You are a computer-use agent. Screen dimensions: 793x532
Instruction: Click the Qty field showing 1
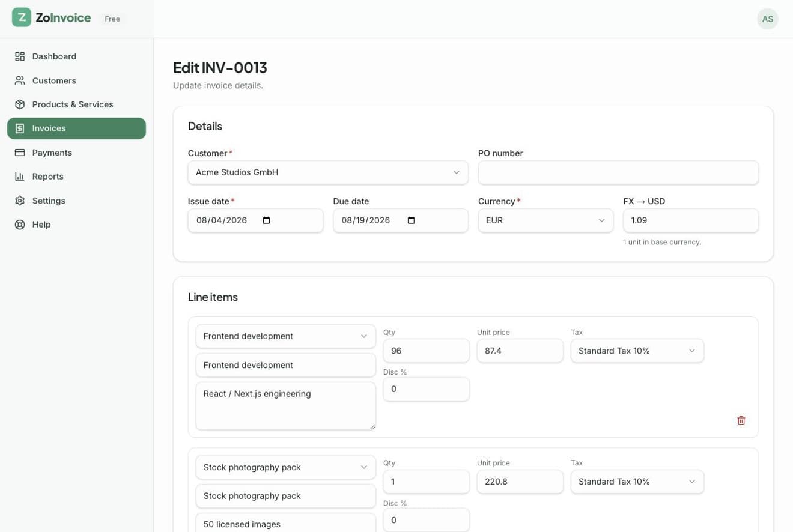point(427,482)
